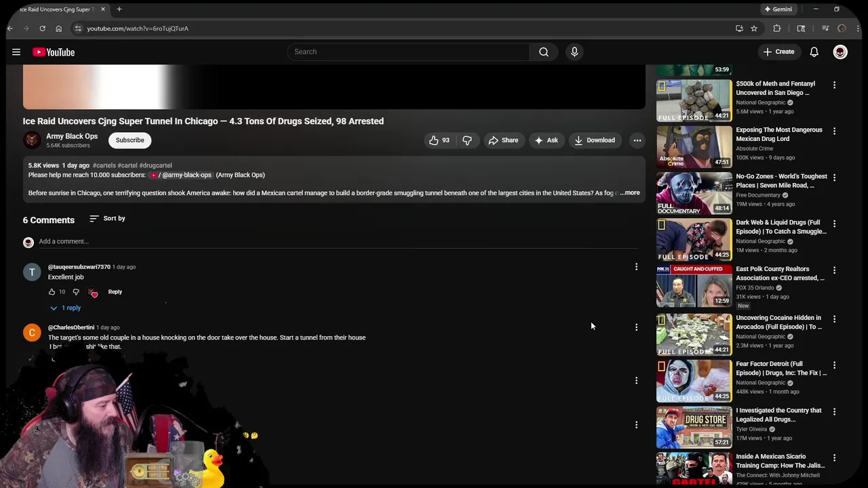Screen dimensions: 868x488
Task: Click the #drugcartel hashtag
Action: pyautogui.click(x=155, y=165)
